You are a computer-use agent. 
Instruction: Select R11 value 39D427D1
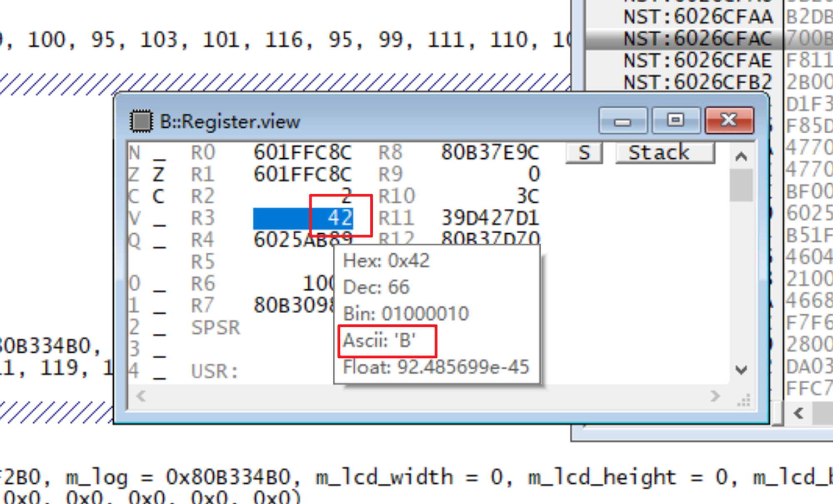[x=490, y=218]
